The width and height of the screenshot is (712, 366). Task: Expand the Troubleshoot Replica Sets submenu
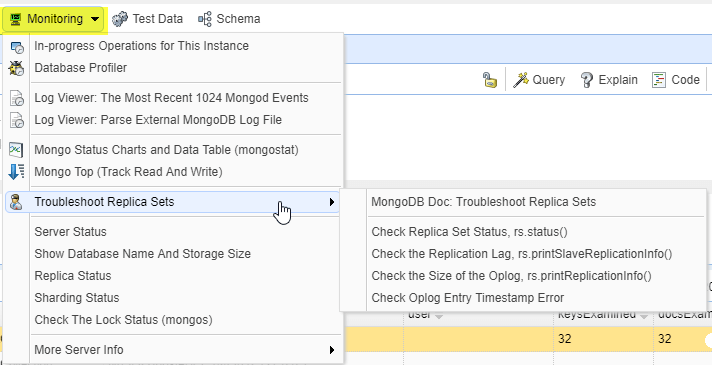pos(173,202)
